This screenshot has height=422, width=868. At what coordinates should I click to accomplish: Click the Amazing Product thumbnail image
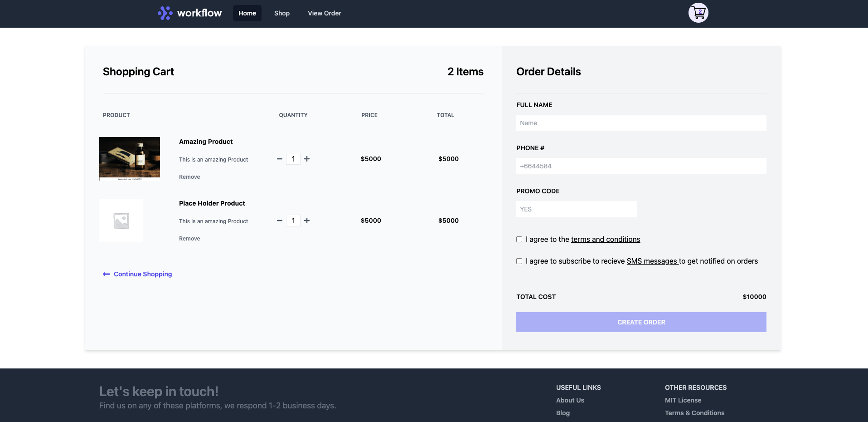point(130,158)
